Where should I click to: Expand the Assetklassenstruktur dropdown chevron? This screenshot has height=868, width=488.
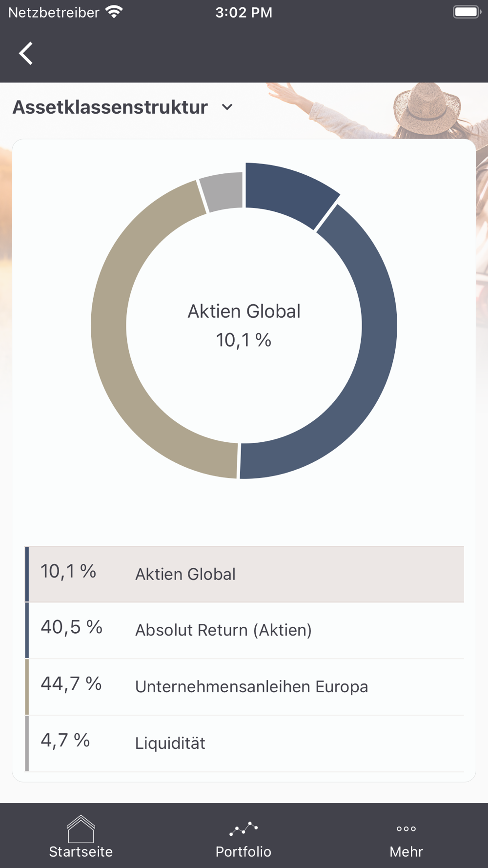pyautogui.click(x=227, y=107)
